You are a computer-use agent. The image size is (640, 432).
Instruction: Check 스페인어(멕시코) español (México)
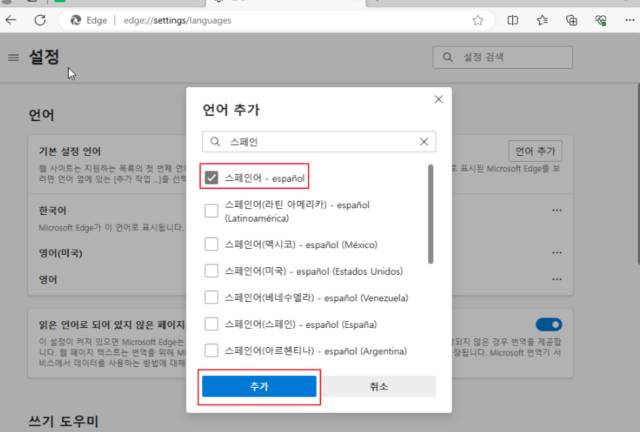pos(211,244)
